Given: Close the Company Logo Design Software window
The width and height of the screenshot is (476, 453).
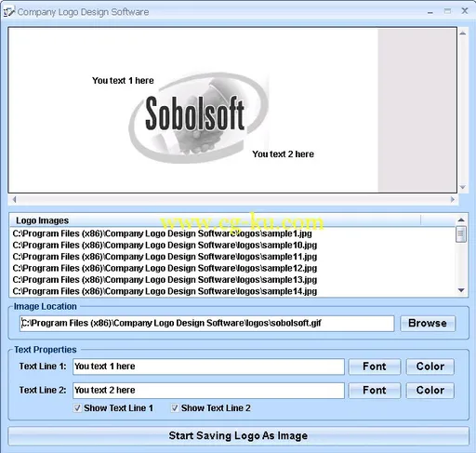Looking at the screenshot, I should pos(465,11).
